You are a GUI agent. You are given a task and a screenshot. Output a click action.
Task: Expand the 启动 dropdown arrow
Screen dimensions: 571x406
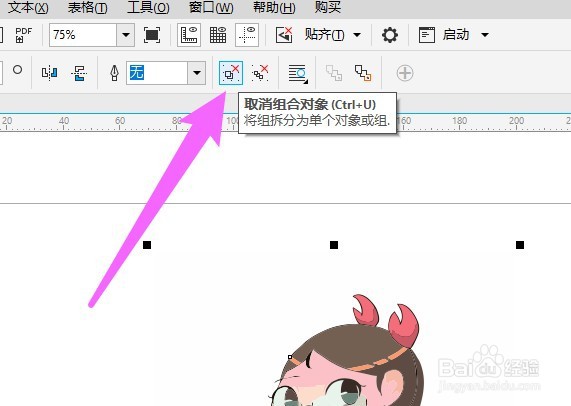coord(485,35)
